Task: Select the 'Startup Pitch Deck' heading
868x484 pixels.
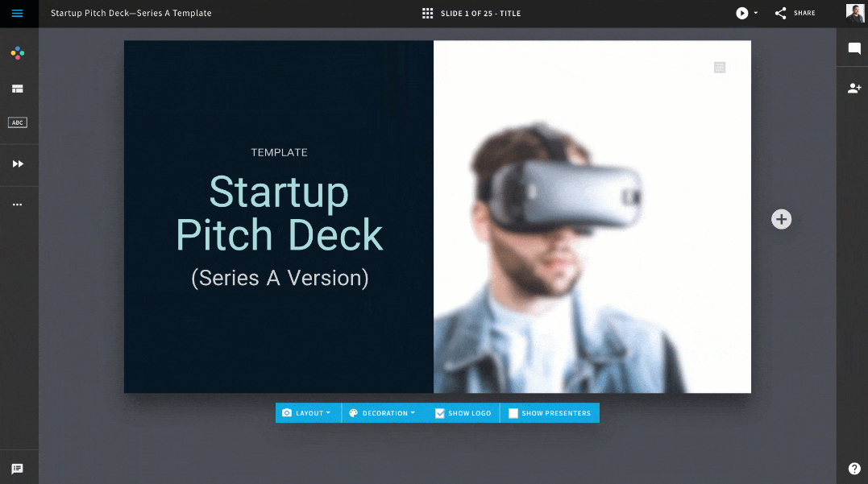Action: pos(279,213)
